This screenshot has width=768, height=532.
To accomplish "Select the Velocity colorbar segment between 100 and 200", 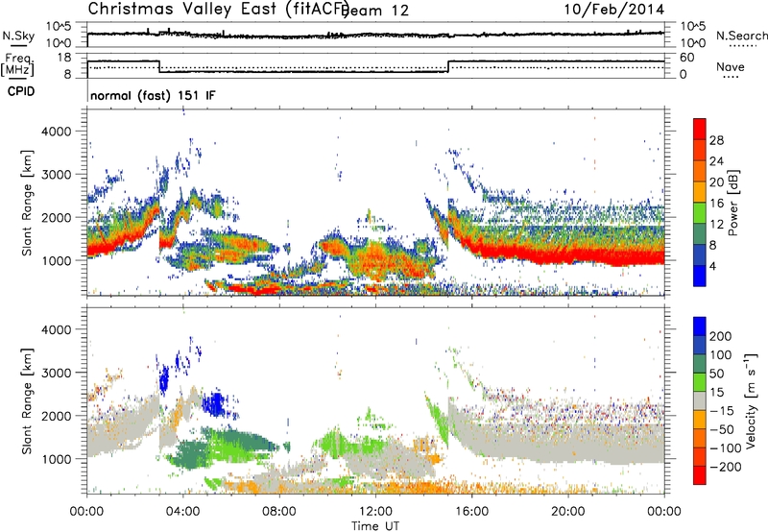I will [700, 345].
